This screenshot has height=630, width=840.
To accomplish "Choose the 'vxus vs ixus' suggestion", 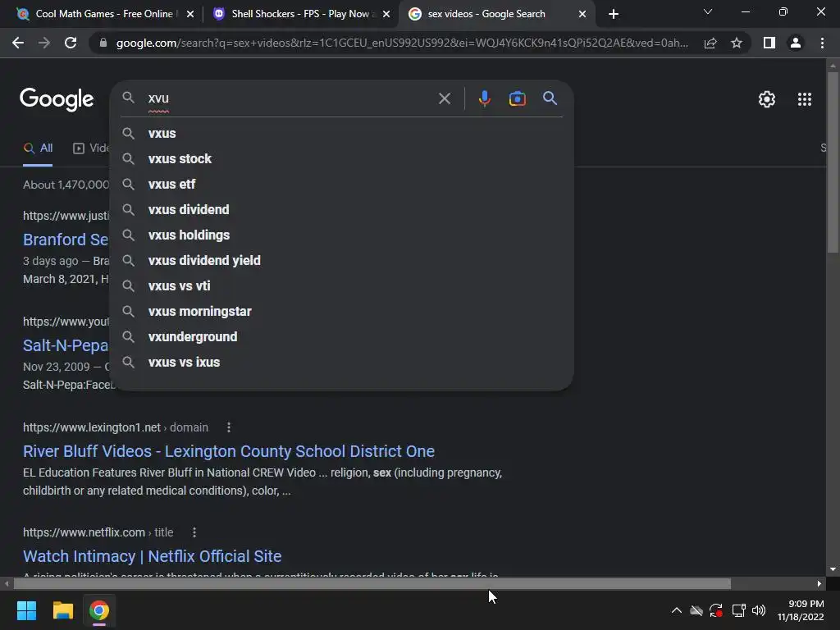I will (342, 362).
